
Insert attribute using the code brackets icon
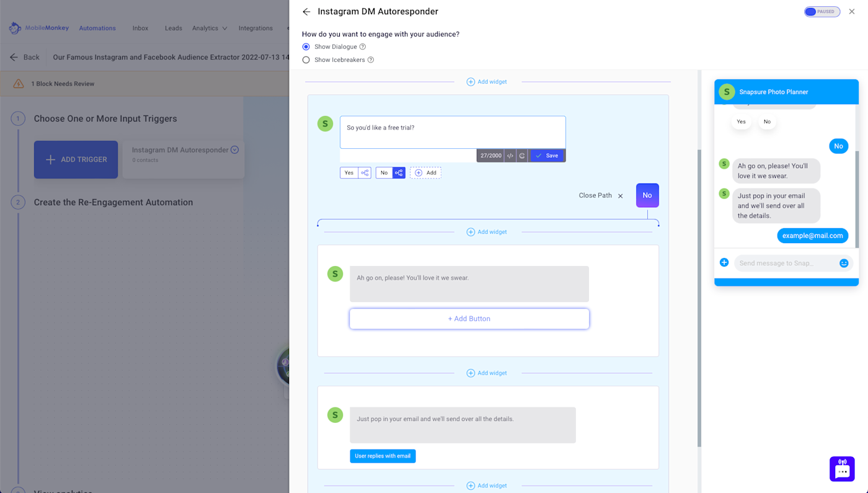pyautogui.click(x=510, y=156)
